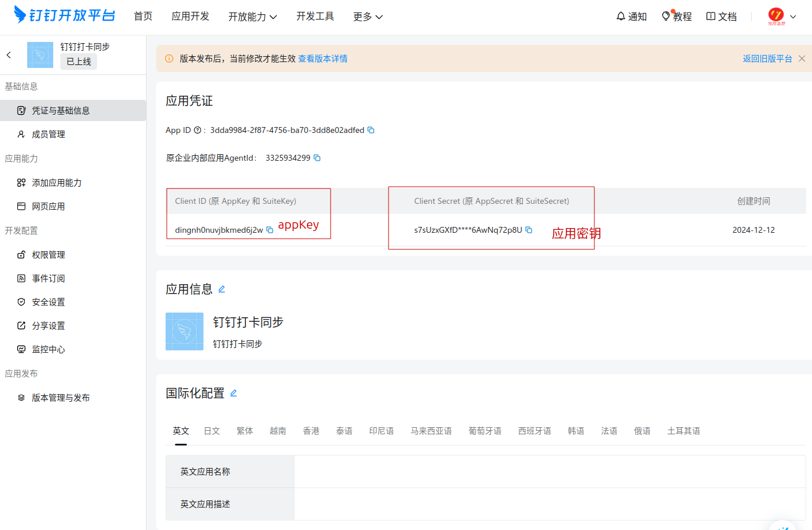Click edit pencil next to 国际化配置
Viewport: 812px width, 530px height.
(x=234, y=393)
